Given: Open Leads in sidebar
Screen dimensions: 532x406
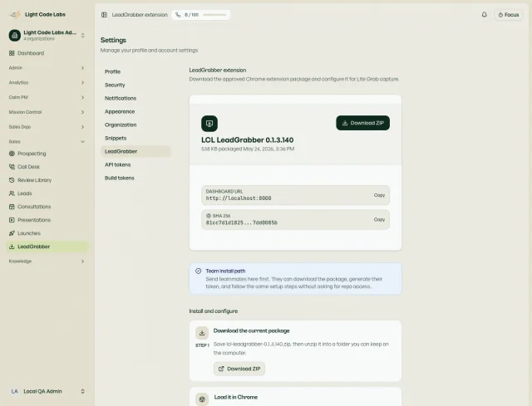Looking at the screenshot, I should click(47, 193).
